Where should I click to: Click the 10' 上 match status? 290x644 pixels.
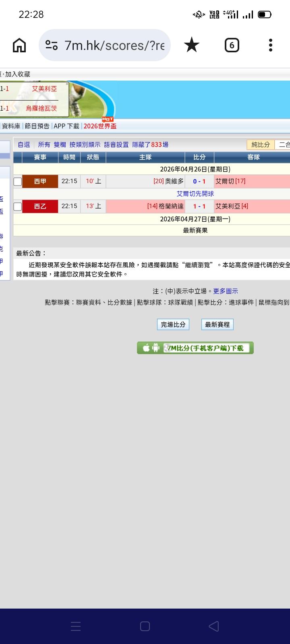93,181
